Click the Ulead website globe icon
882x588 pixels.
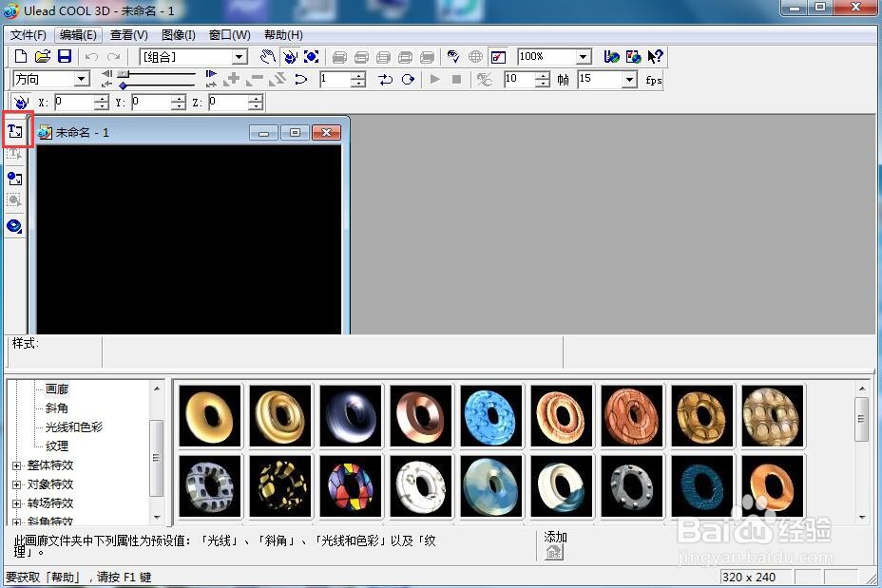click(611, 56)
